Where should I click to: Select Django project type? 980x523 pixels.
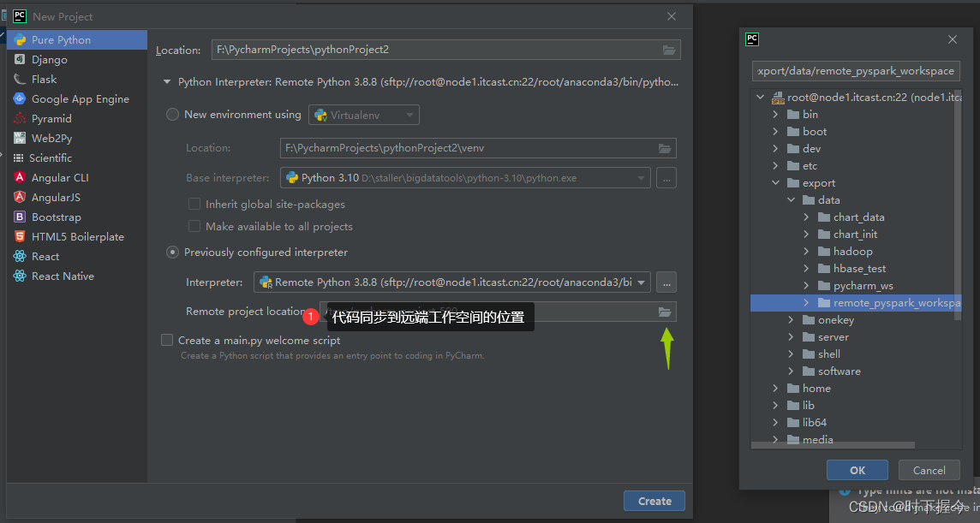pyautogui.click(x=77, y=59)
